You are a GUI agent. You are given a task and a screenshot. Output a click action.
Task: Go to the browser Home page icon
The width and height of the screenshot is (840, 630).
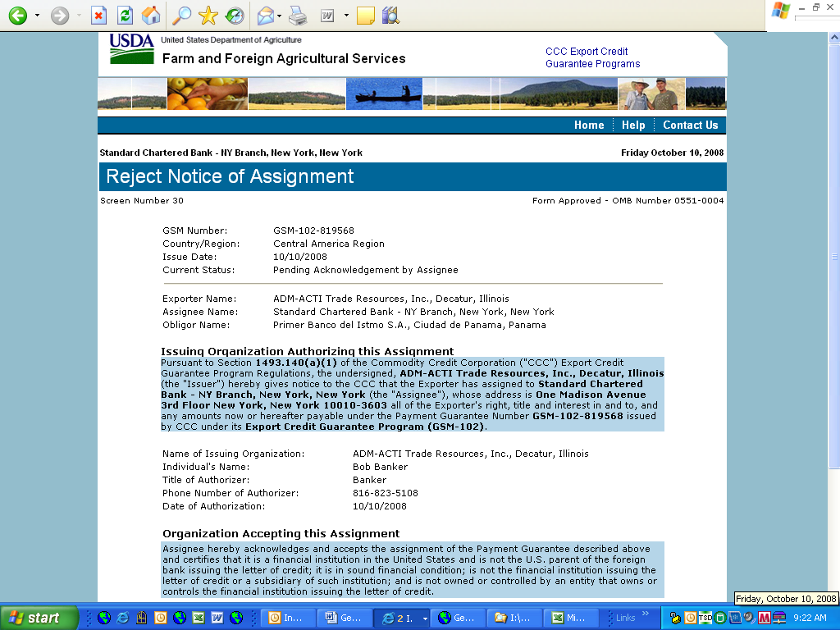click(151, 16)
